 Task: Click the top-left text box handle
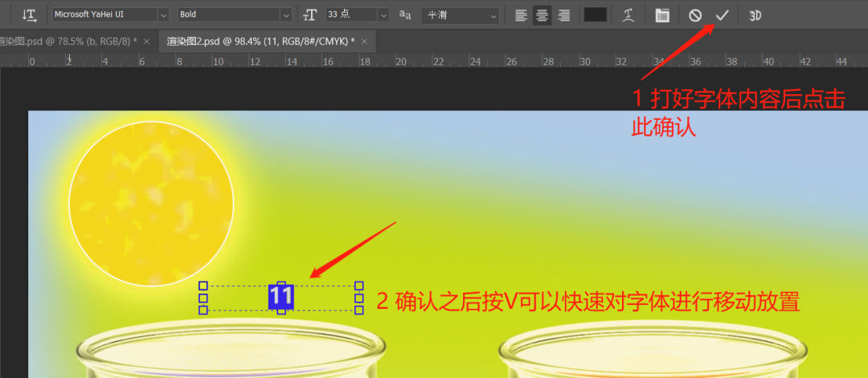(x=203, y=286)
